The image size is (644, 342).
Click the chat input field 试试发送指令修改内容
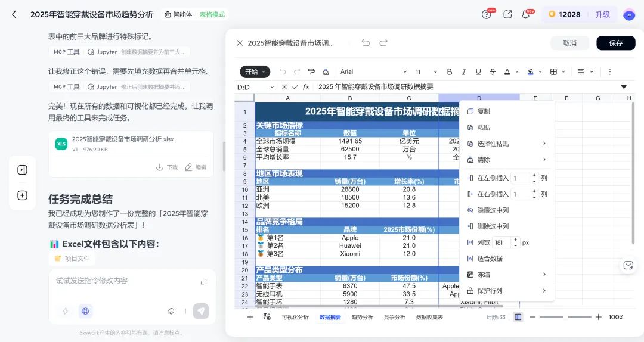click(125, 281)
